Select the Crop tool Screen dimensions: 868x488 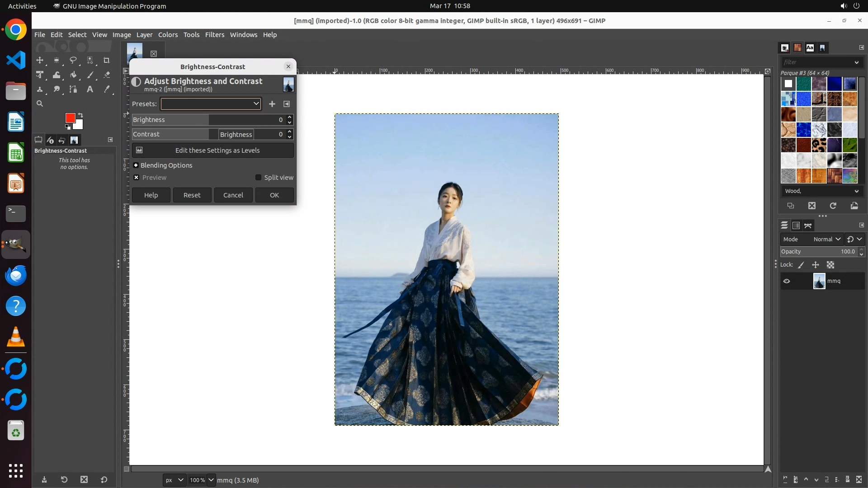(107, 60)
